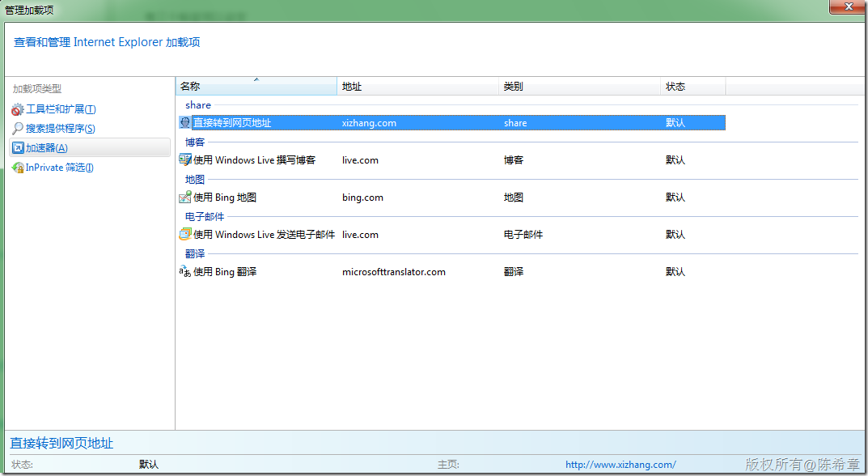Click the 默认 status of Bing 地图
This screenshot has width=868, height=476.
675,198
